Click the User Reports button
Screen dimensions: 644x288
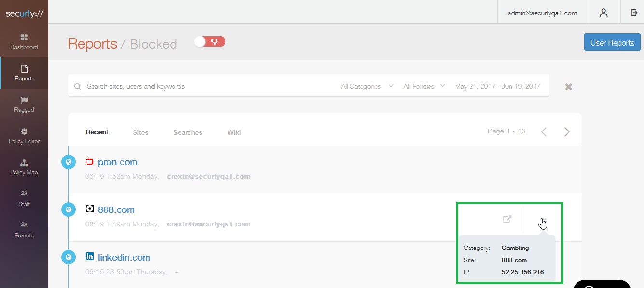[612, 42]
